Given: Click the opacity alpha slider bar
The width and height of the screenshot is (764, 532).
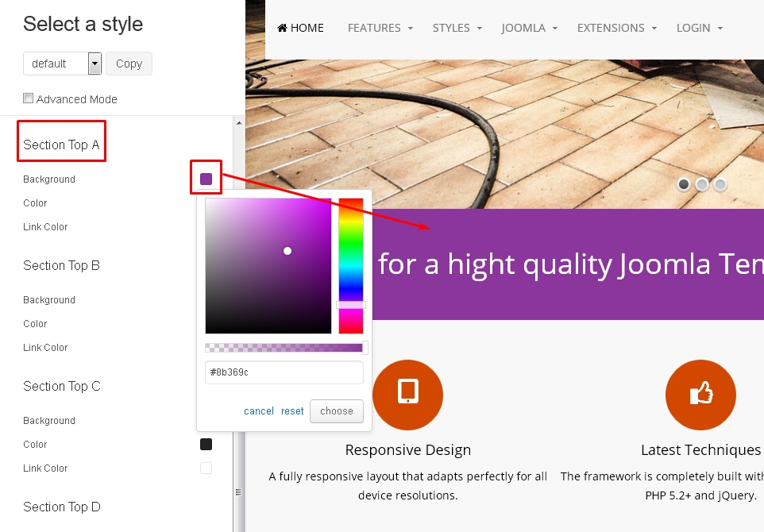Looking at the screenshot, I should pyautogui.click(x=284, y=347).
